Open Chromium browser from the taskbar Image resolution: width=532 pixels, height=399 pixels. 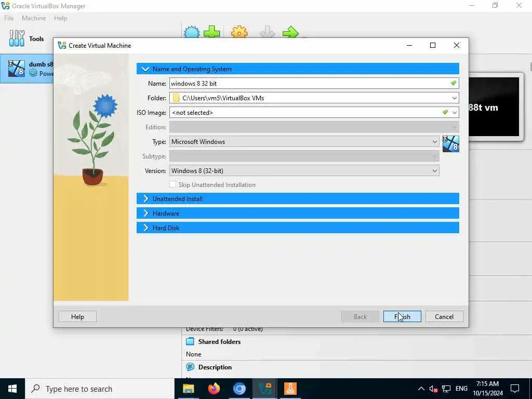point(239,389)
